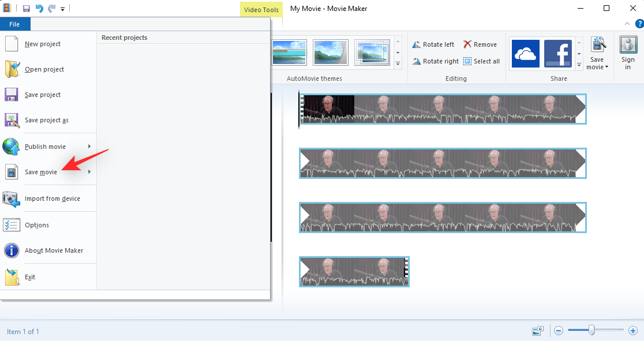Rotate right the selected clip
Screen dimensions: 644x341
[x=435, y=61]
